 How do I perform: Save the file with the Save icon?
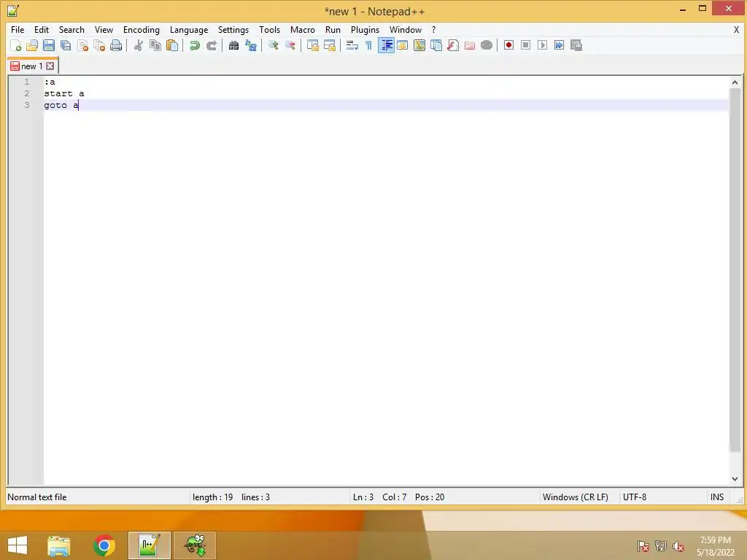pos(49,45)
